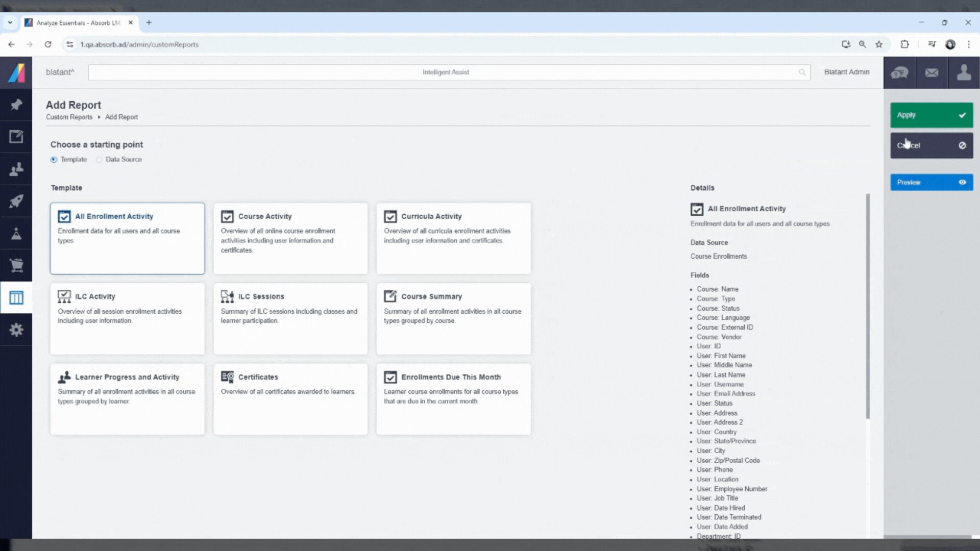
Task: Open the pinned items sidebar icon
Action: click(16, 105)
